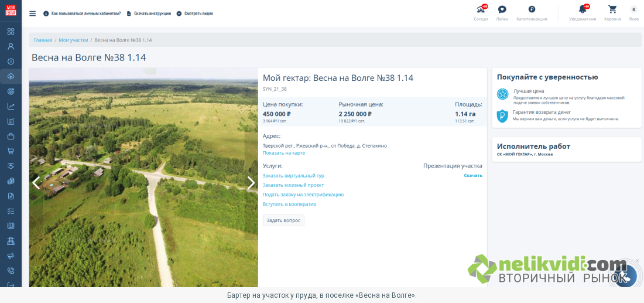Click Подать заявку на электрификацию
644x303 pixels.
303,195
